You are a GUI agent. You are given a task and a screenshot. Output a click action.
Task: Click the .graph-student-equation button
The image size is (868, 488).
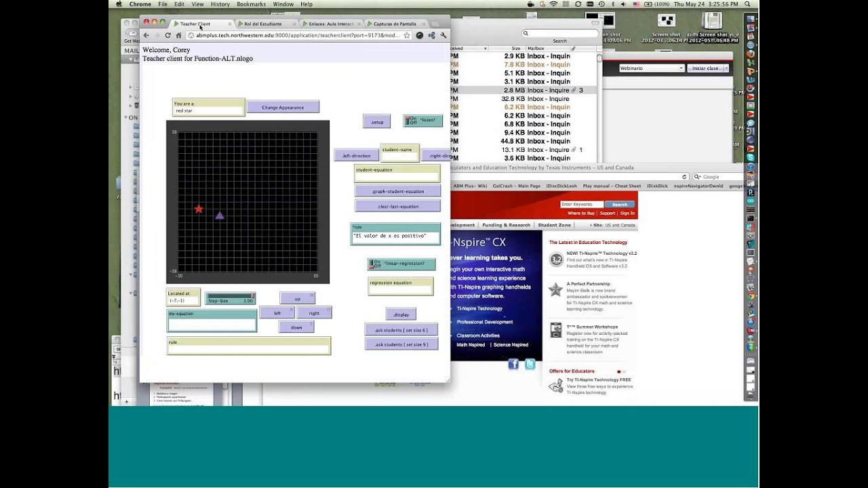398,191
